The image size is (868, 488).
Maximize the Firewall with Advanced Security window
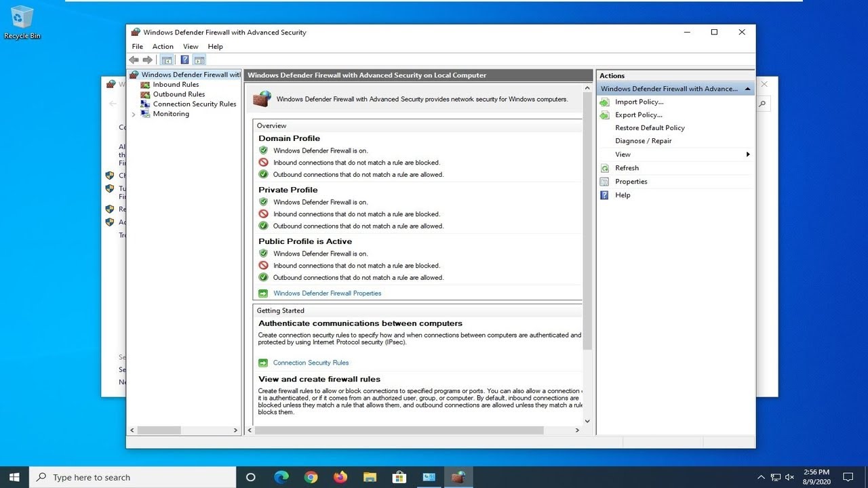click(714, 32)
